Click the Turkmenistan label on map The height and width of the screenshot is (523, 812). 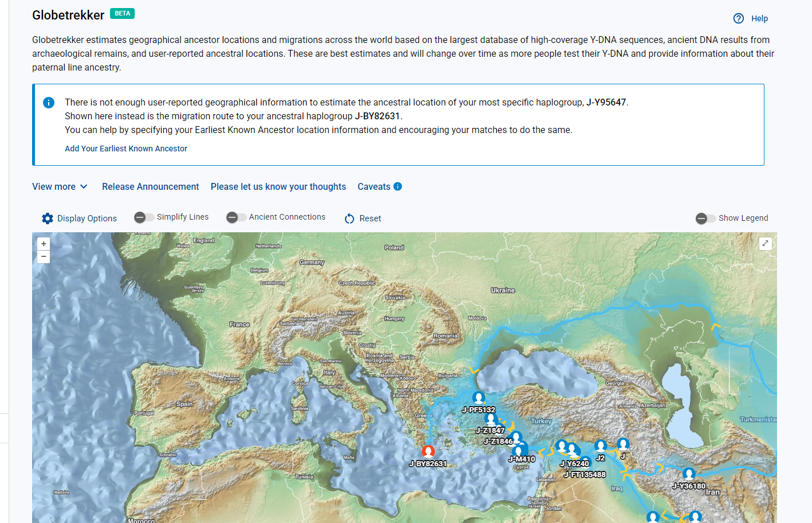point(758,420)
